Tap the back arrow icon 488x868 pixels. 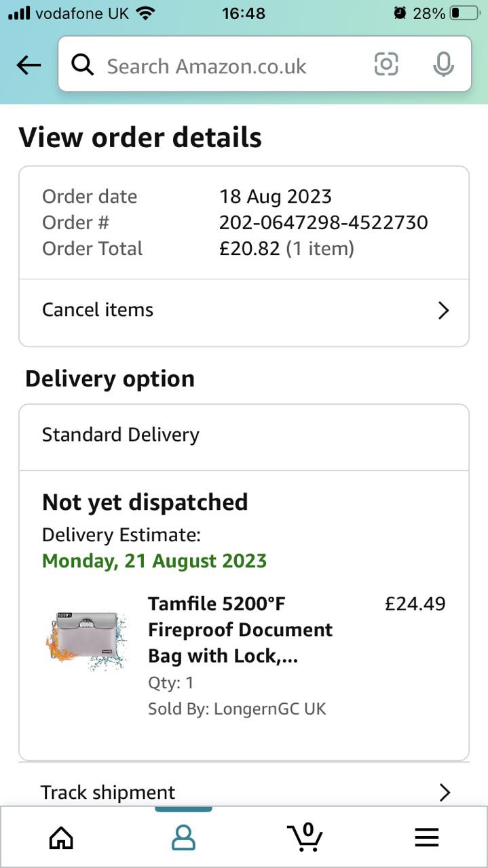[29, 65]
